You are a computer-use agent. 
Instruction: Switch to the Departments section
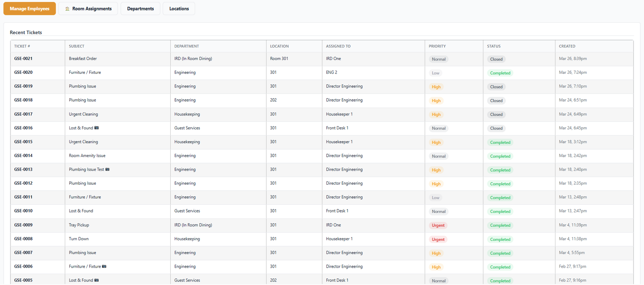pos(140,9)
